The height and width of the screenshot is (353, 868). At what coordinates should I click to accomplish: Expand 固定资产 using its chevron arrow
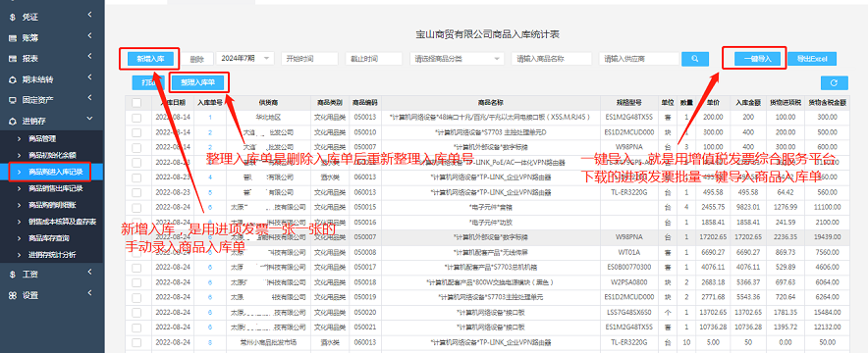tap(89, 99)
